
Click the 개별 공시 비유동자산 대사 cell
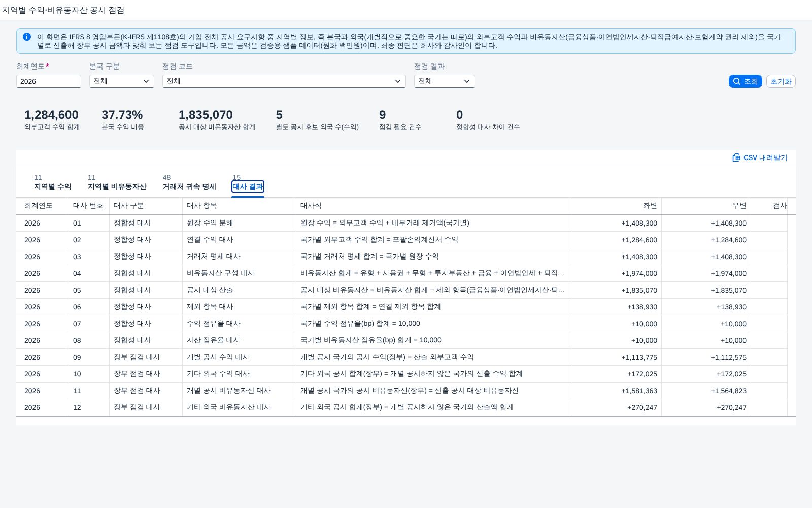[239, 391]
